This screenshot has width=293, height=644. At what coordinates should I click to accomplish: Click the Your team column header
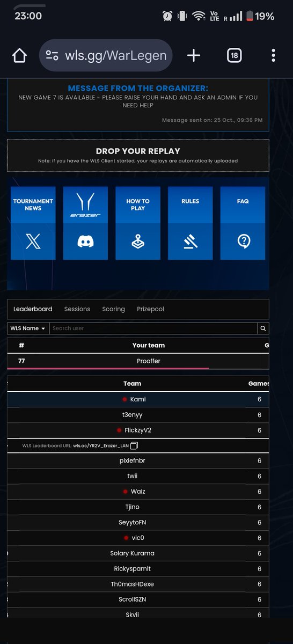(x=149, y=346)
